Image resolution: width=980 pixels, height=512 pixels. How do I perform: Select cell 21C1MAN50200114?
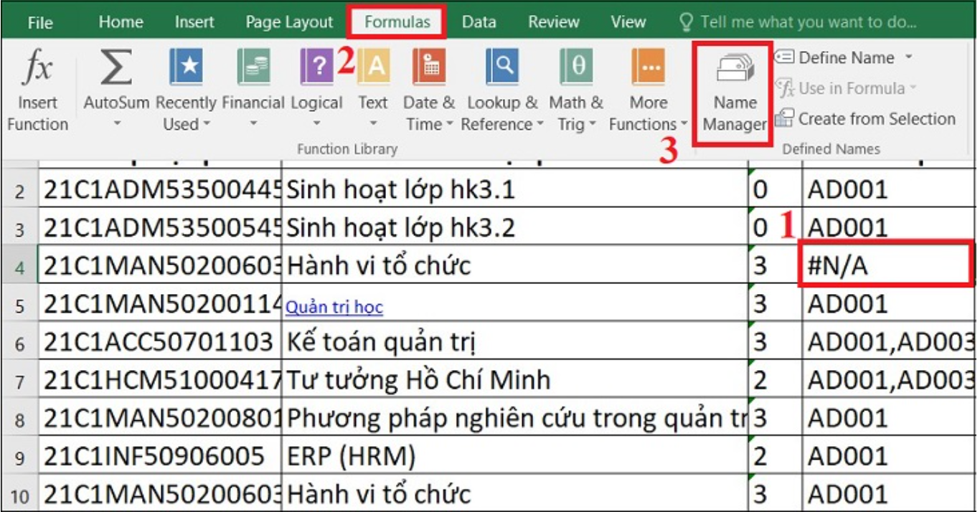pos(160,304)
